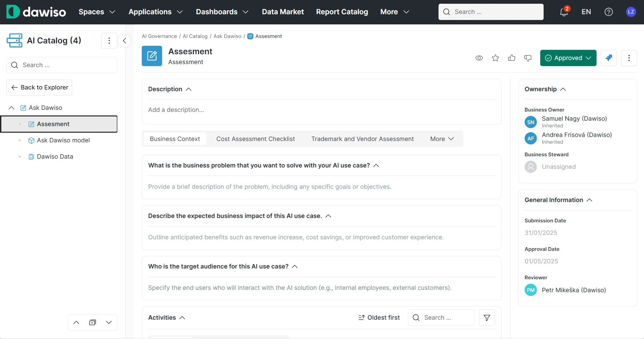Viewport: 644px width, 339px height.
Task: Click the Jira integration icon button
Action: pos(609,58)
